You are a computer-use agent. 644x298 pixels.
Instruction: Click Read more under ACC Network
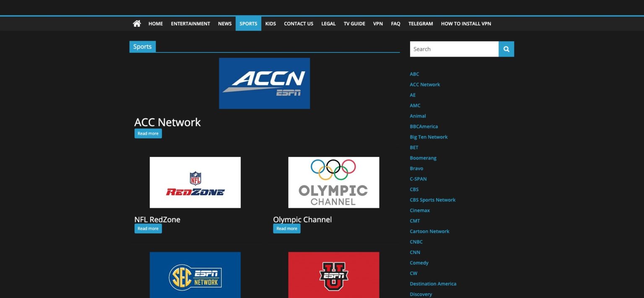coord(148,133)
